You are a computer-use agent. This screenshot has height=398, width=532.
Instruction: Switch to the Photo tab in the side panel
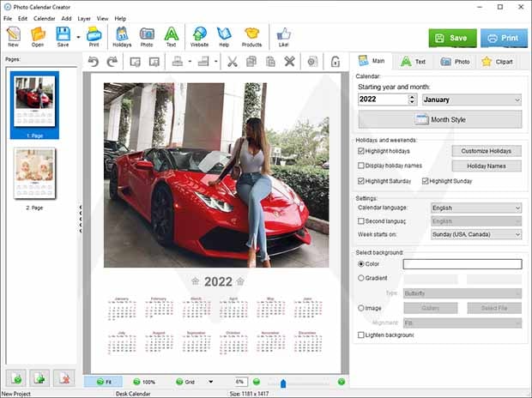pyautogui.click(x=455, y=62)
